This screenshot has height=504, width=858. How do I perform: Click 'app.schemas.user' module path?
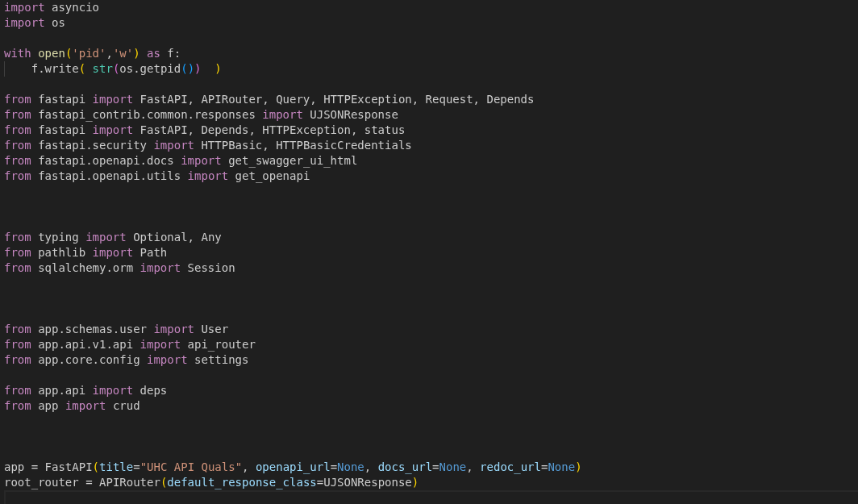click(93, 330)
